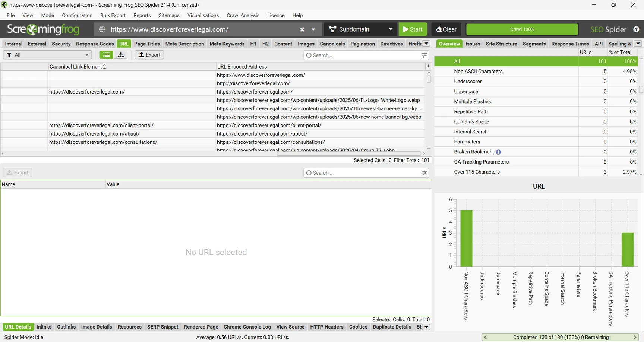Viewport: 644px width, 342px height.
Task: Open the Configuration menu
Action: (x=77, y=15)
